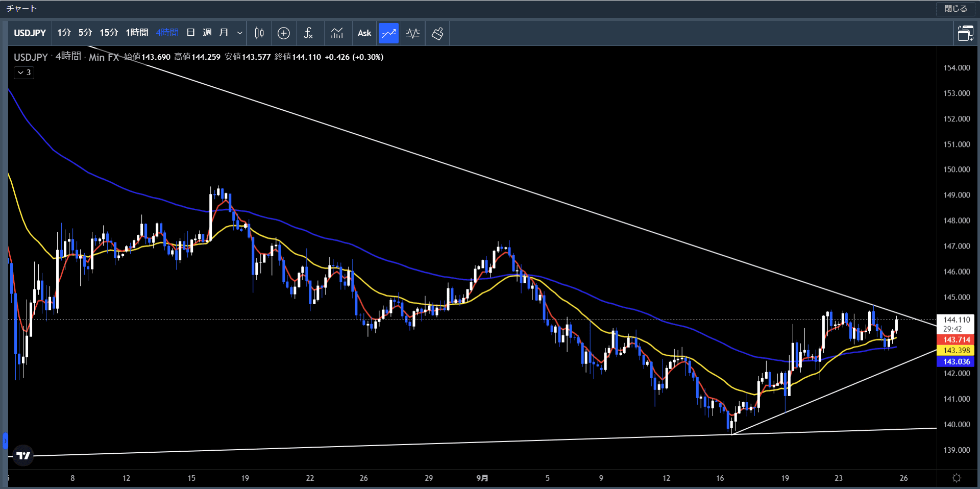Select the 日 daily timeframe
The width and height of the screenshot is (980, 489).
click(x=191, y=33)
